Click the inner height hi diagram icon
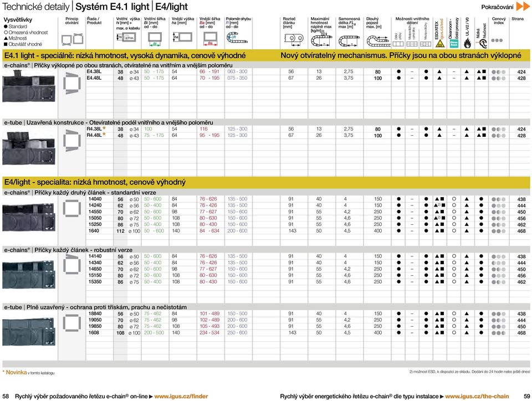The width and height of the screenshot is (532, 401). [126, 37]
